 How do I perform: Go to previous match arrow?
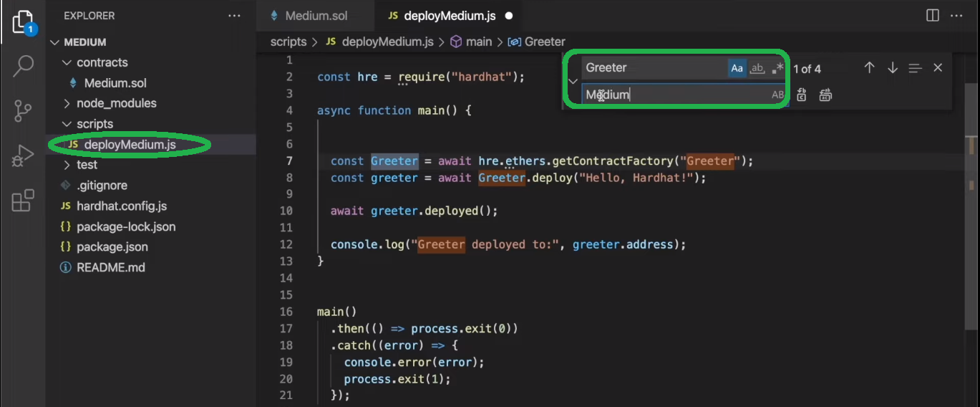click(869, 68)
